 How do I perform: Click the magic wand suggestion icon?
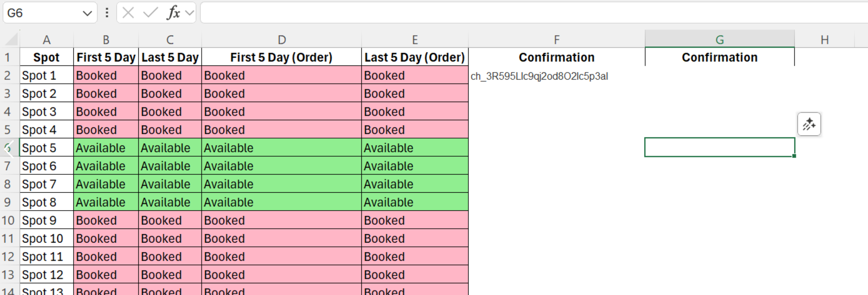pos(809,124)
